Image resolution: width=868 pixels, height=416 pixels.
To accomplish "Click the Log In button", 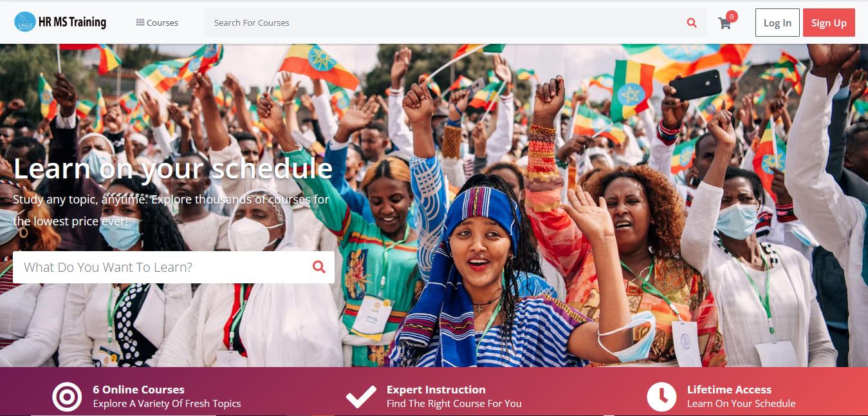I will click(x=777, y=23).
